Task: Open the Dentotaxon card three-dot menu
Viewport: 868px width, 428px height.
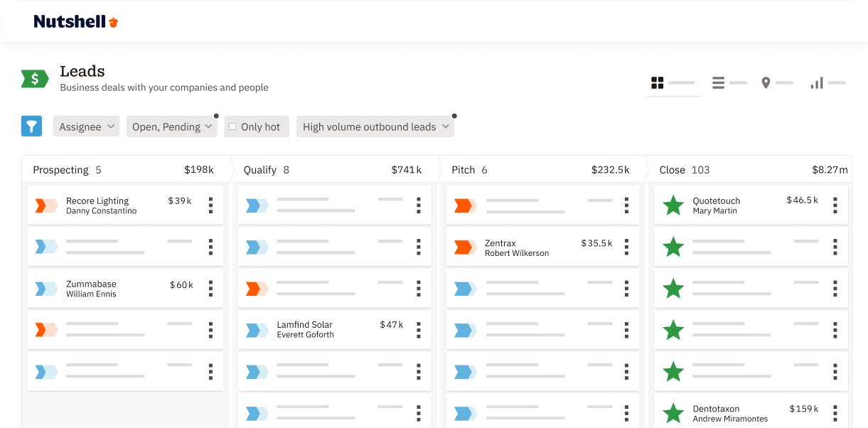Action: click(x=835, y=413)
